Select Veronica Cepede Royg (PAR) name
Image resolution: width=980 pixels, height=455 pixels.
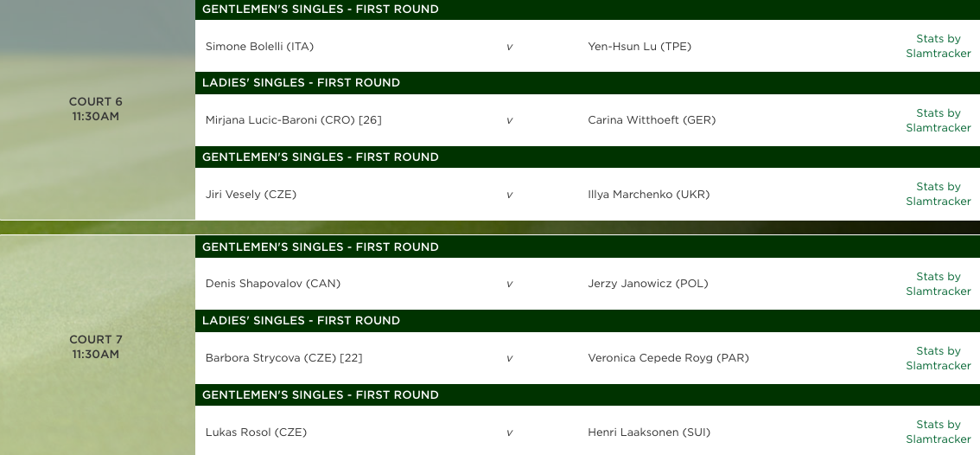668,358
